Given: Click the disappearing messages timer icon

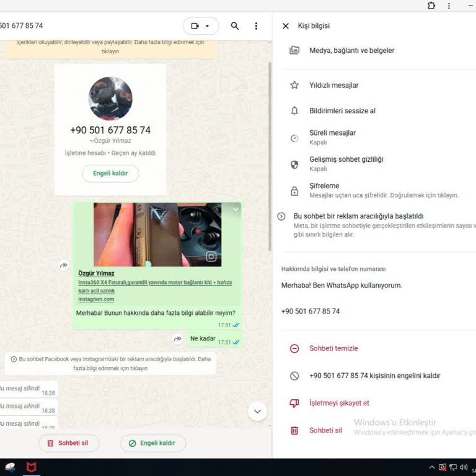Looking at the screenshot, I should click(294, 138).
